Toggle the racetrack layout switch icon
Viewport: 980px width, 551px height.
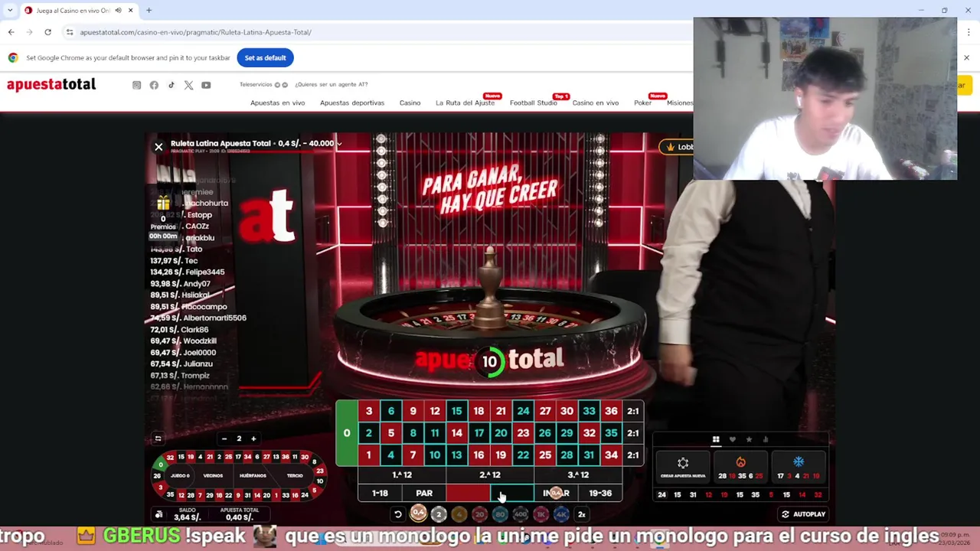(x=158, y=439)
